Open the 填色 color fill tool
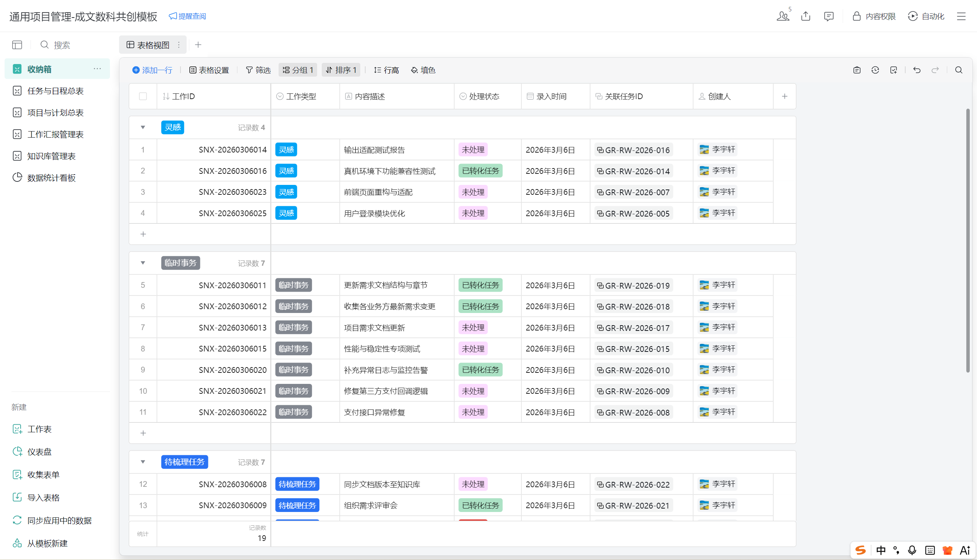The height and width of the screenshot is (560, 977). coord(423,70)
